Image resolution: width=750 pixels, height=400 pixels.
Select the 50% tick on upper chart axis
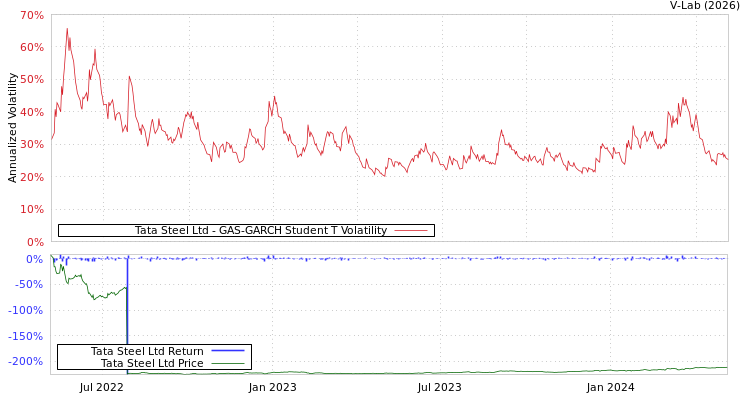click(31, 80)
